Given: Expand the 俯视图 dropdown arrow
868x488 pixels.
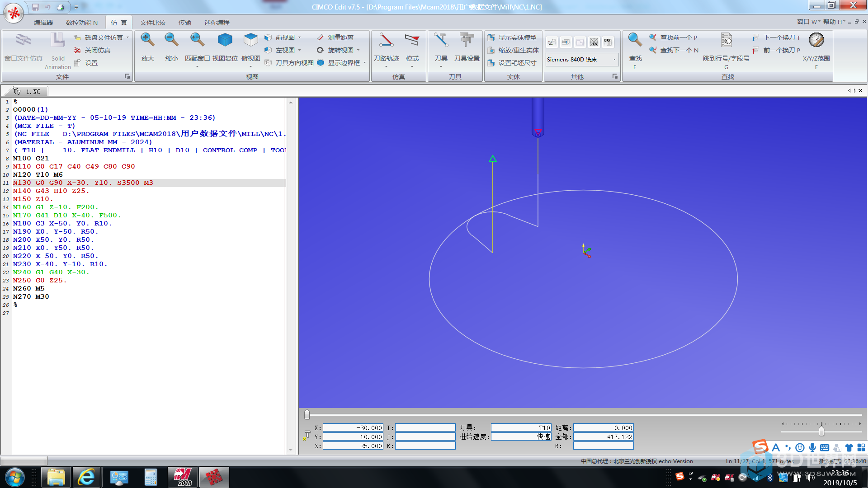Looking at the screenshot, I should [x=250, y=67].
